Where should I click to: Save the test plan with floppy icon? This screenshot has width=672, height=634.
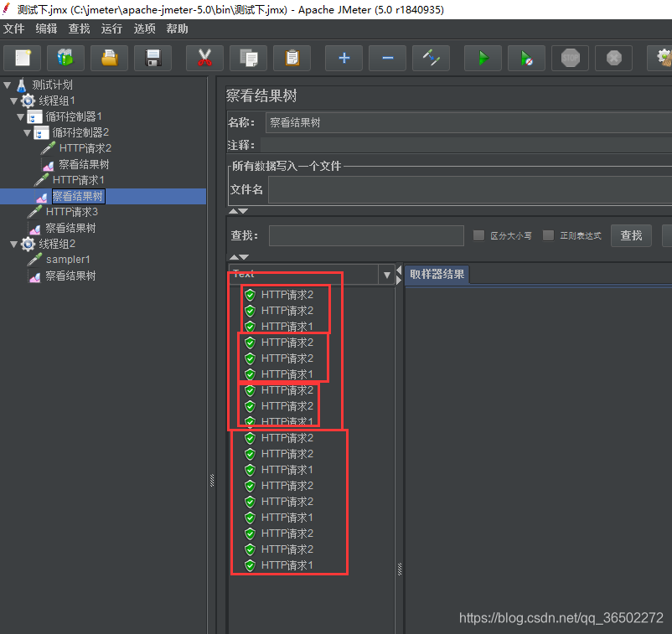152,58
